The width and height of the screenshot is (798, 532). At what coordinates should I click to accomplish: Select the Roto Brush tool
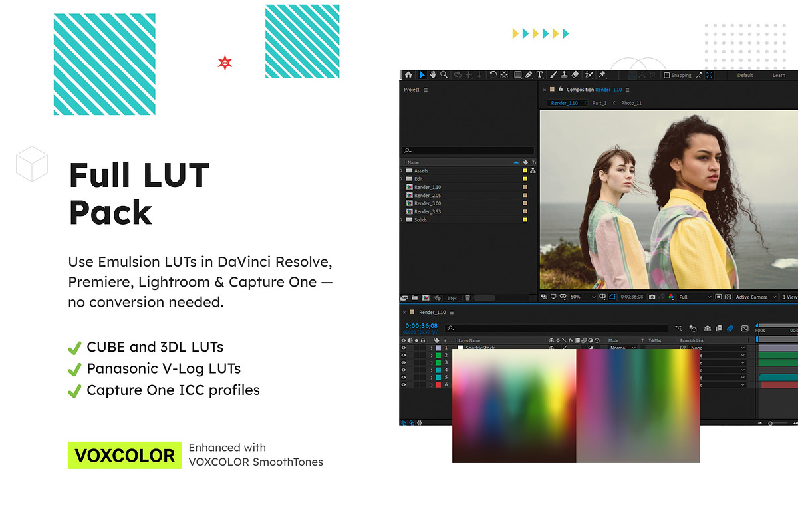pyautogui.click(x=589, y=75)
